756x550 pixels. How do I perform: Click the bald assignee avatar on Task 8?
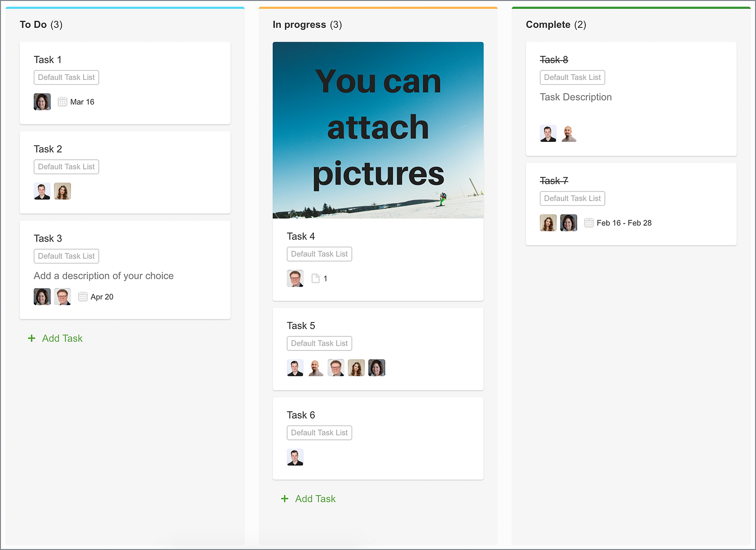(568, 133)
